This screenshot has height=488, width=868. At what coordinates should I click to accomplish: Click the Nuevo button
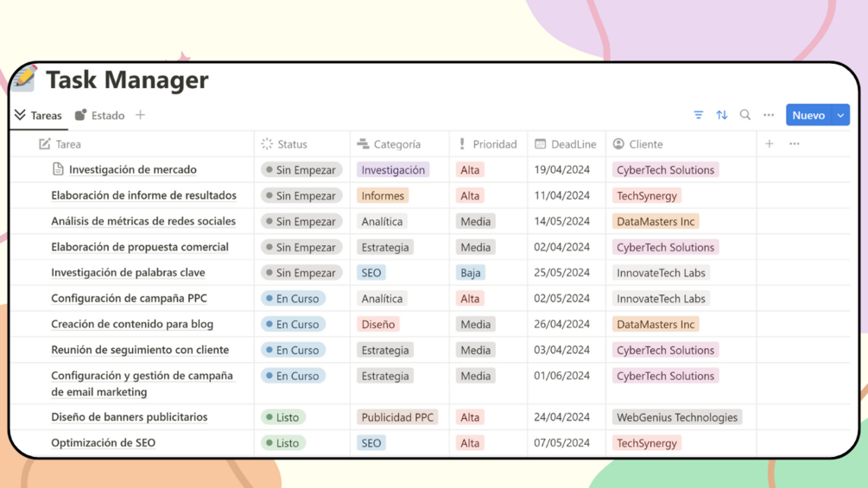(x=808, y=115)
